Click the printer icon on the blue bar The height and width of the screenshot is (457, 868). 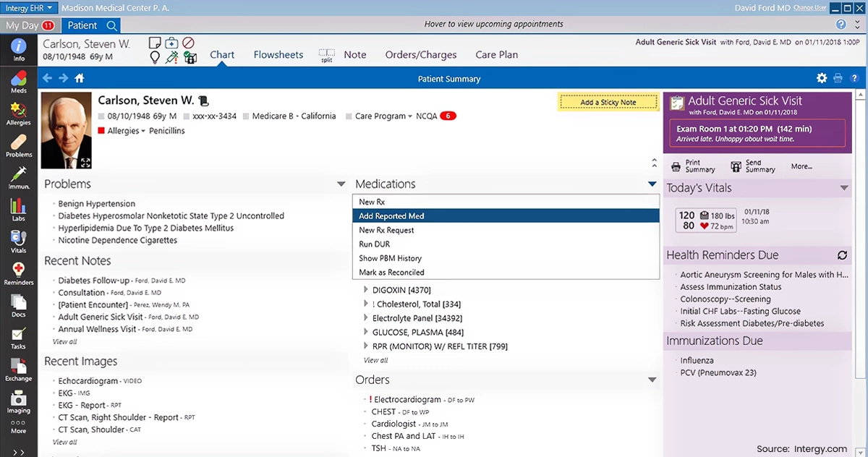(x=838, y=78)
